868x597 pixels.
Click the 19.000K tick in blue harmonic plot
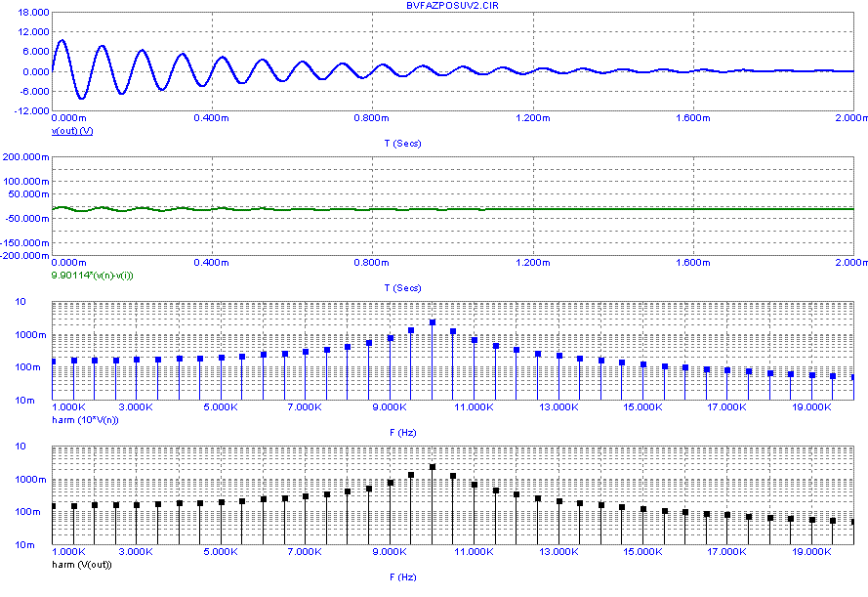pos(811,407)
